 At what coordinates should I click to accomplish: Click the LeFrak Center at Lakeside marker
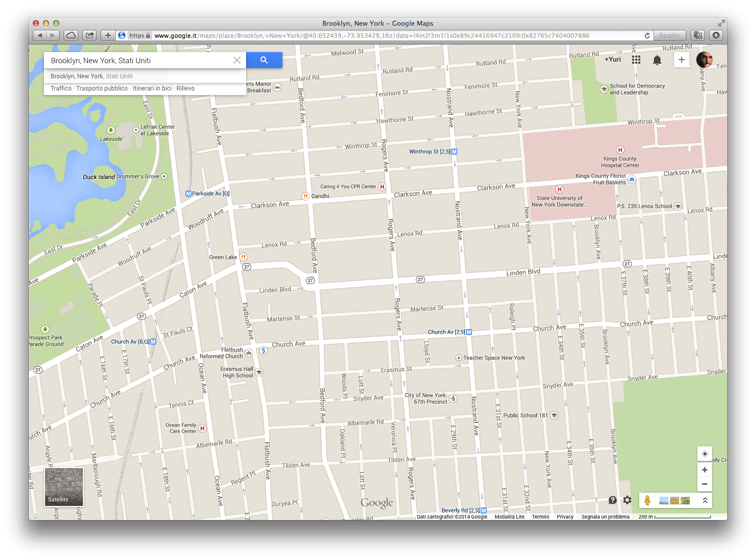tap(135, 130)
